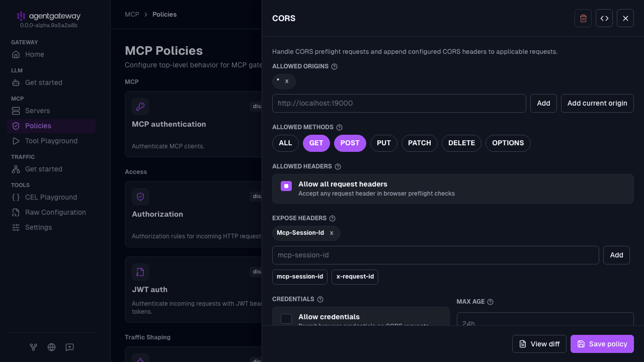
Task: Click the Policies shield icon in sidebar
Action: [16, 126]
